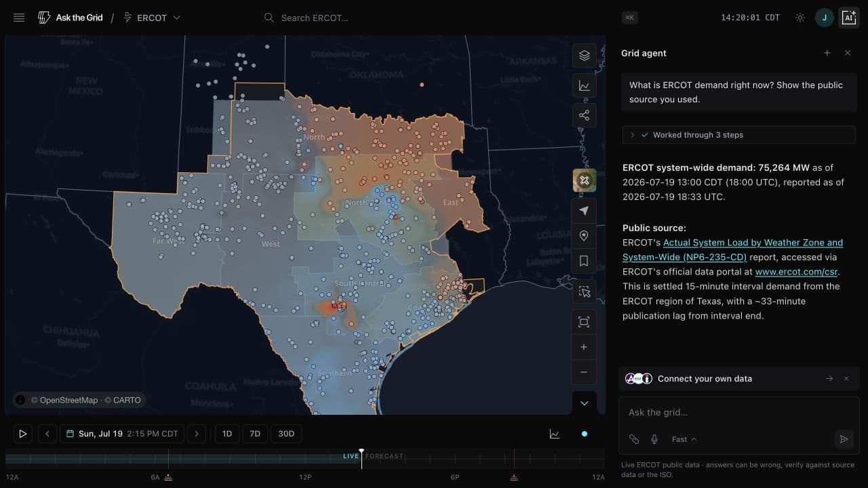Open the Fast model mode dropdown

684,439
